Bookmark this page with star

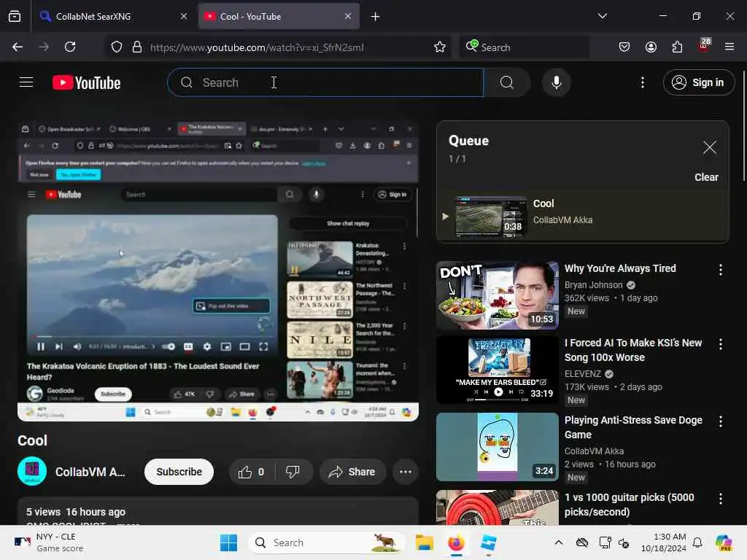coord(440,47)
